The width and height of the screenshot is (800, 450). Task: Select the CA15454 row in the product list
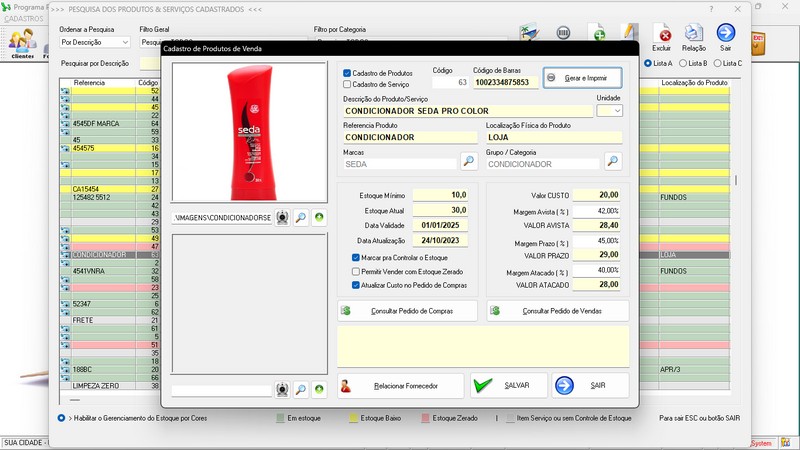(110, 189)
